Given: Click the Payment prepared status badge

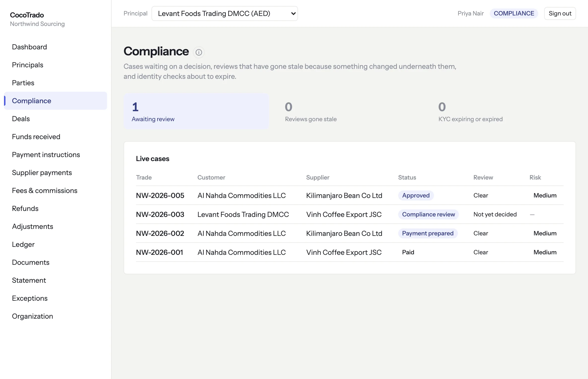Looking at the screenshot, I should 428,233.
